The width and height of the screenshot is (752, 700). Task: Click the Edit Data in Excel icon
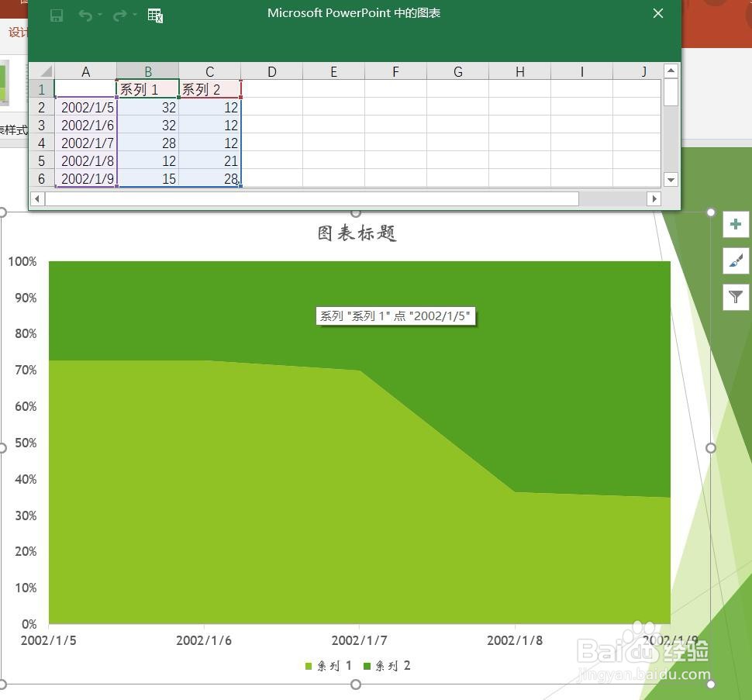pos(155,15)
